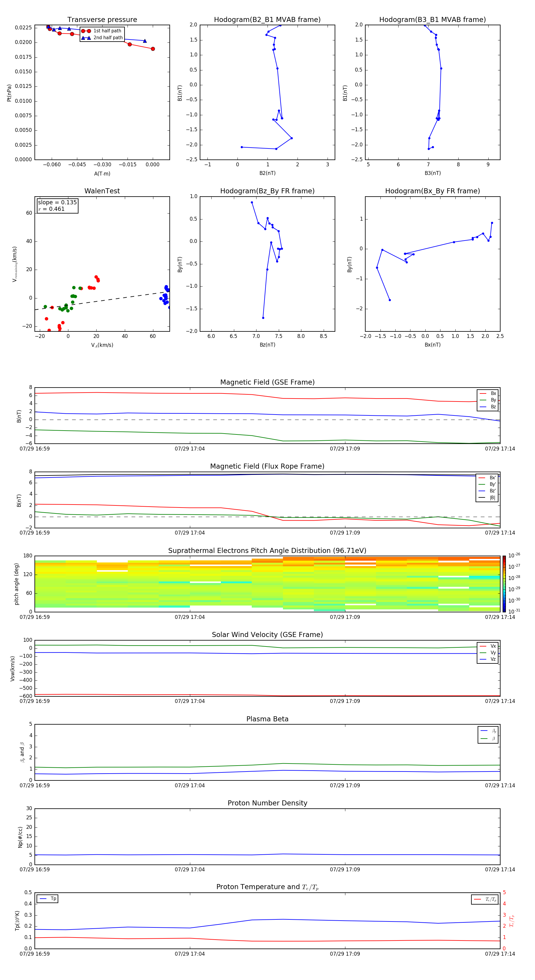Viewport: 535px width, 980px height.
Task: Click the dashed fit line in WalenTest
Action: 102,301
